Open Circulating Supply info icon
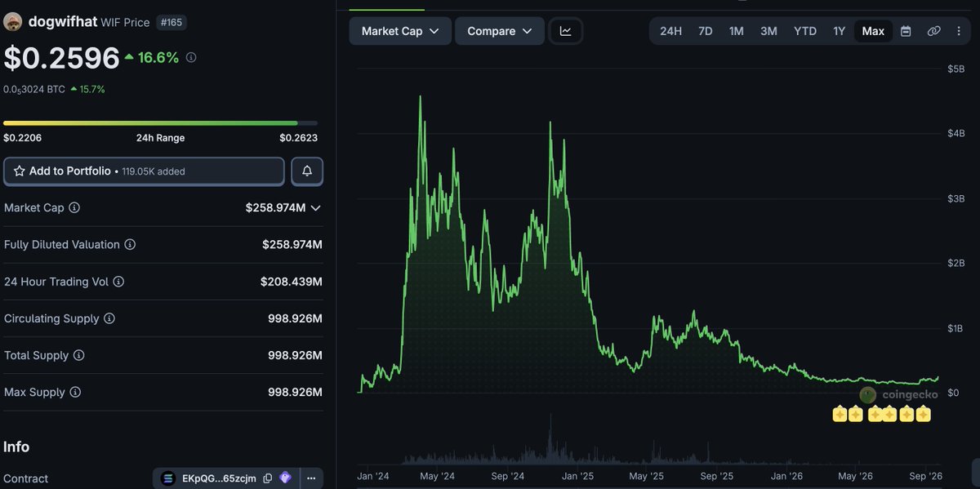This screenshot has width=980, height=489. (x=109, y=318)
